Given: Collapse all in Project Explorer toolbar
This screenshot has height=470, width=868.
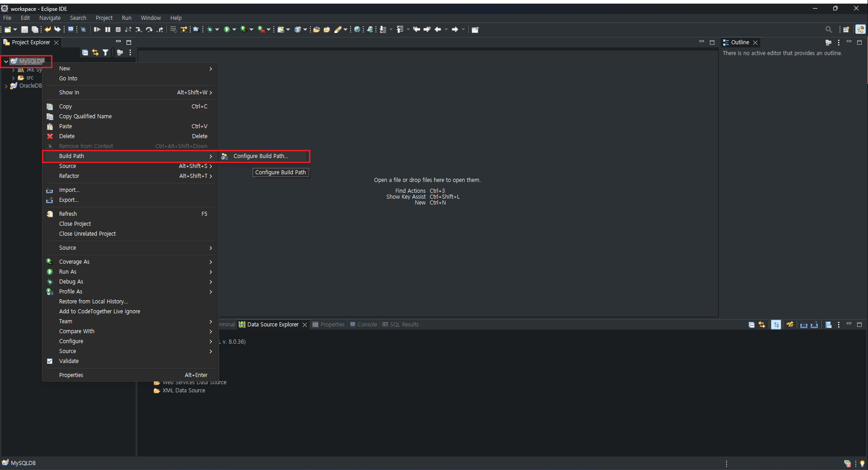Looking at the screenshot, I should click(85, 52).
